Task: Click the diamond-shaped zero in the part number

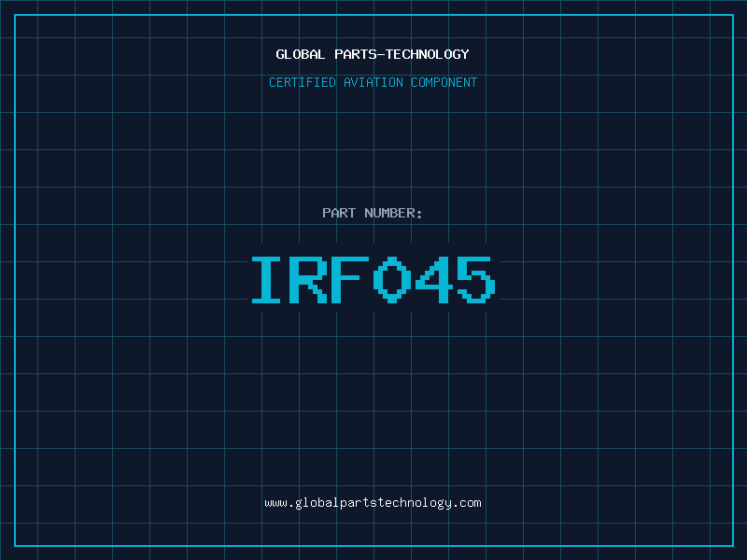Action: pyautogui.click(x=391, y=280)
